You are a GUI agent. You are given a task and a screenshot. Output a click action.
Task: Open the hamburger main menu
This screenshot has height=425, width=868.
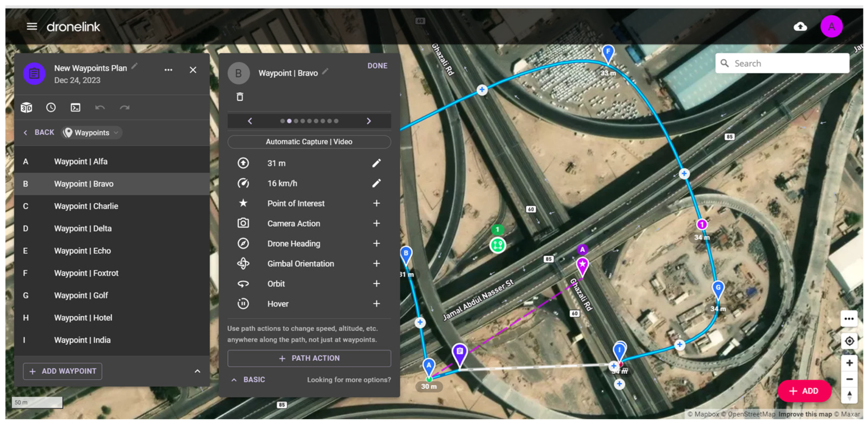coord(32,27)
